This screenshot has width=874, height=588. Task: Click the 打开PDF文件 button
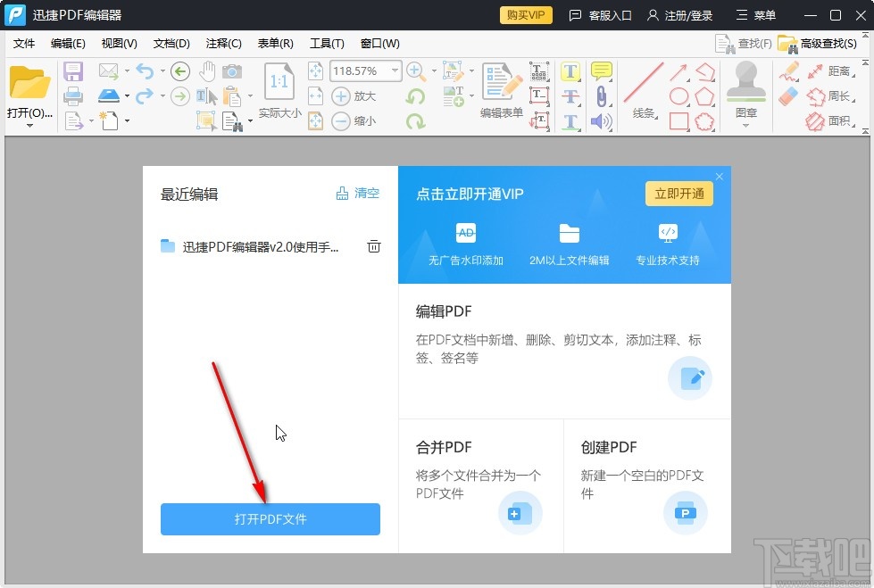point(270,519)
